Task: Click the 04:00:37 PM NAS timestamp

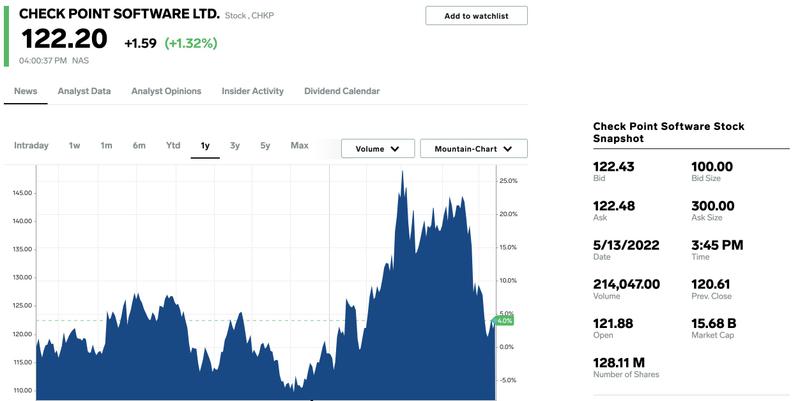Action: pyautogui.click(x=54, y=61)
